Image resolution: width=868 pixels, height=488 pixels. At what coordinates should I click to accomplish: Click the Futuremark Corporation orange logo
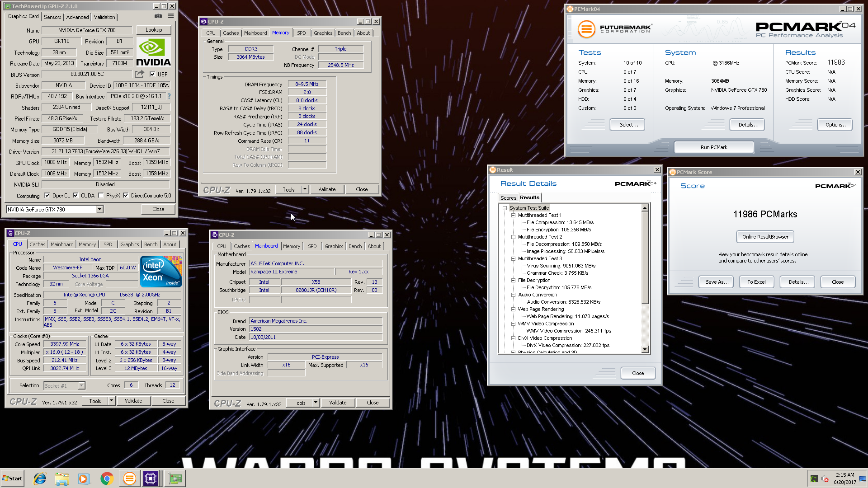click(586, 29)
